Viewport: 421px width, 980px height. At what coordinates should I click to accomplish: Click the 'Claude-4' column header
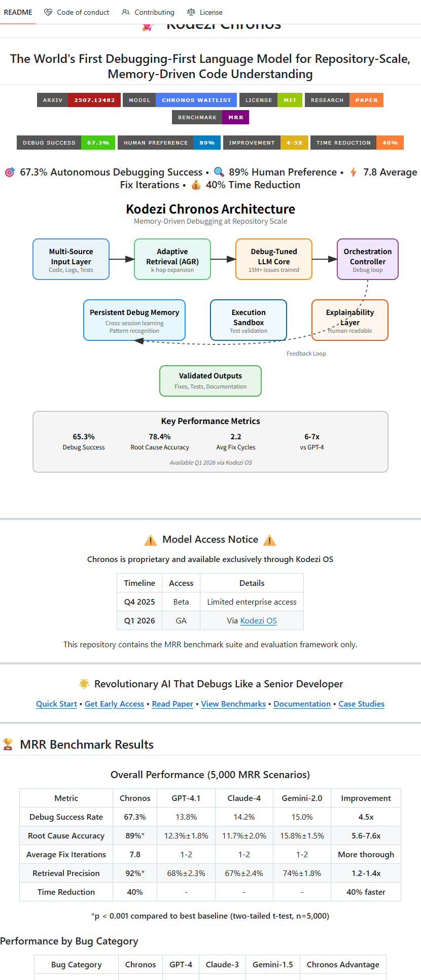coord(244,798)
